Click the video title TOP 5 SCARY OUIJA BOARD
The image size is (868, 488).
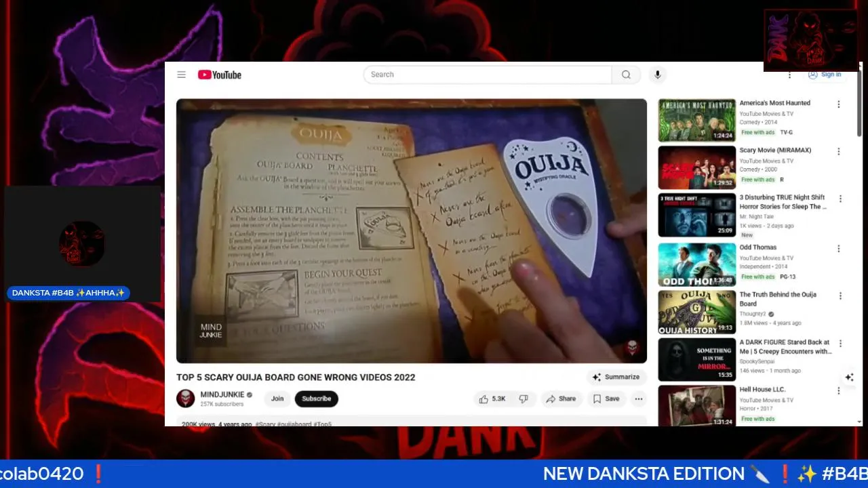click(296, 378)
